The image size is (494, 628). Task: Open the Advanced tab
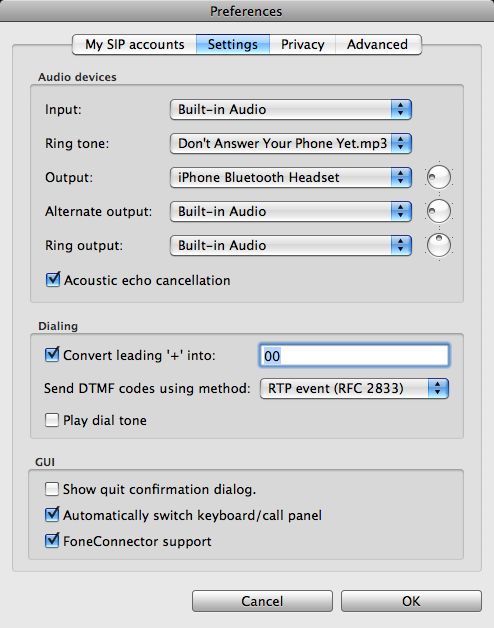click(x=378, y=44)
